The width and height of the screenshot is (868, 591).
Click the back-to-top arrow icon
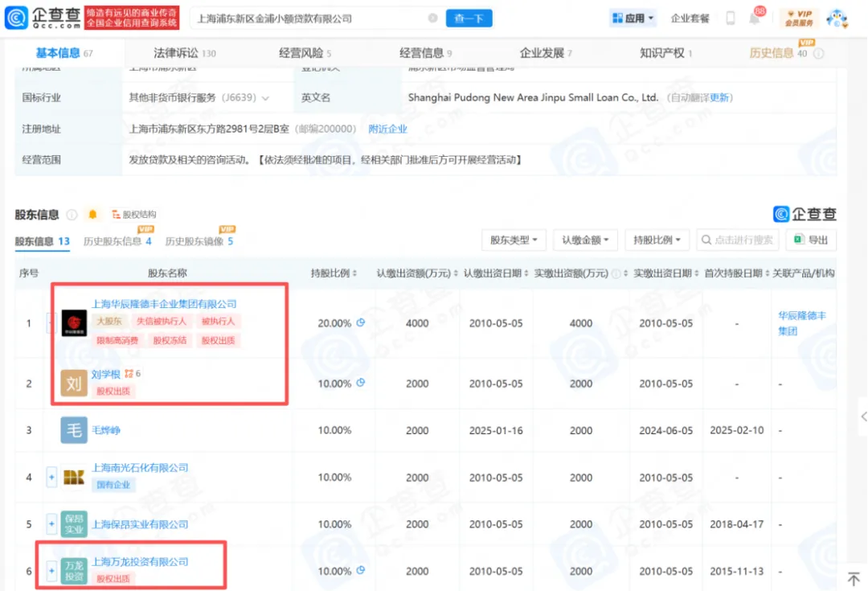click(x=853, y=579)
